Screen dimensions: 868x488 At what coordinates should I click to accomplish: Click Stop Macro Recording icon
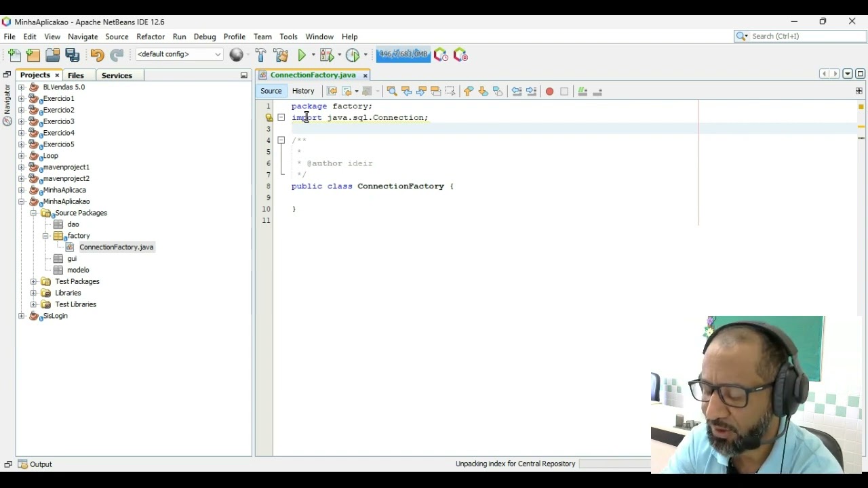564,91
